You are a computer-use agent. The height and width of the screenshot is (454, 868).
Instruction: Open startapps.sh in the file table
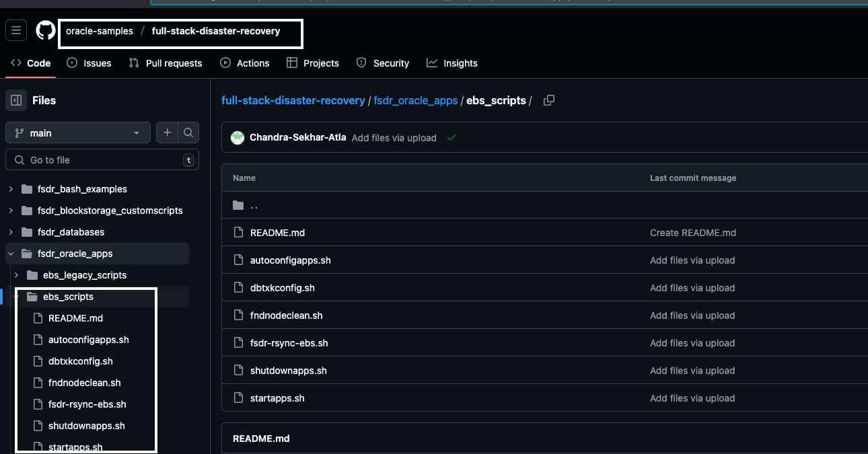(x=277, y=398)
